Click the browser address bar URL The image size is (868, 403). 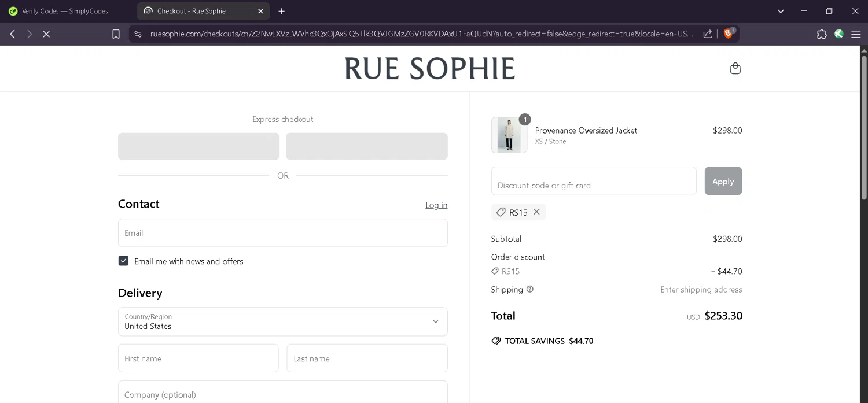pyautogui.click(x=421, y=34)
